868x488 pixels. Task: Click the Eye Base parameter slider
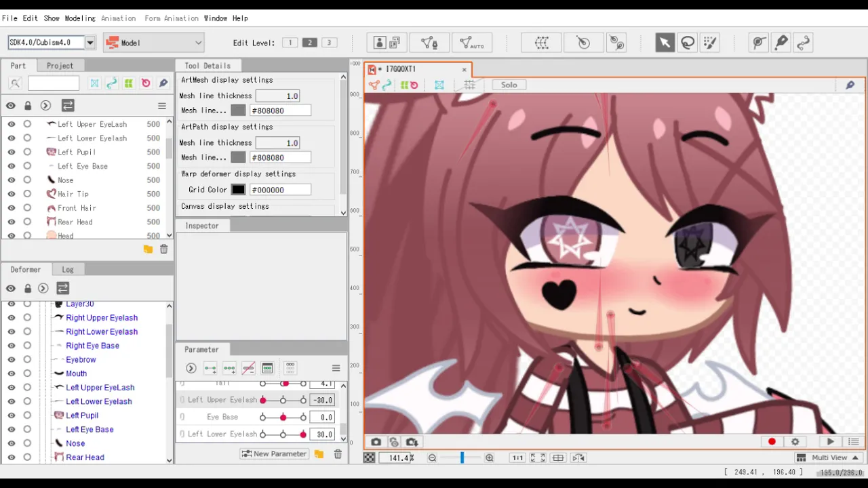(283, 418)
